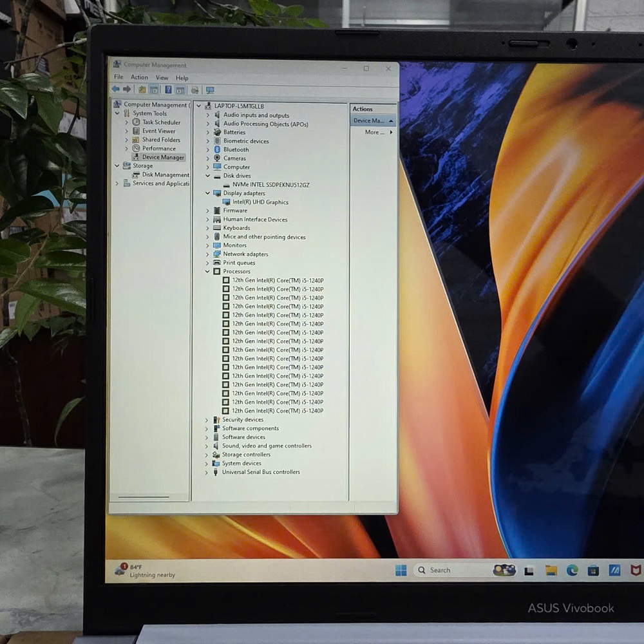644x644 pixels.
Task: Click the Bluetooth category icon
Action: 217,149
